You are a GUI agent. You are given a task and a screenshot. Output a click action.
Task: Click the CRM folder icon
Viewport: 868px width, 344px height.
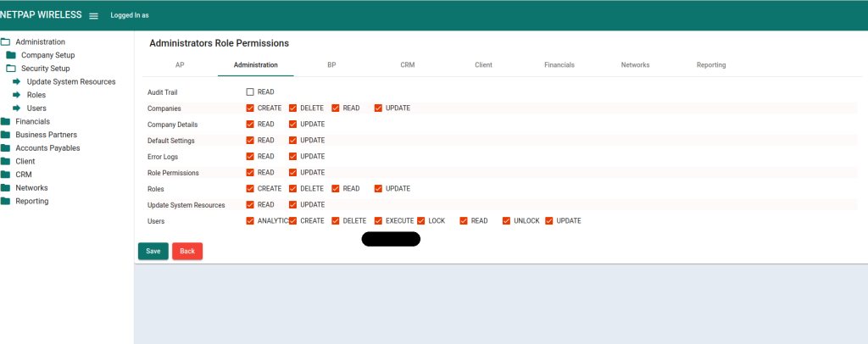point(6,175)
